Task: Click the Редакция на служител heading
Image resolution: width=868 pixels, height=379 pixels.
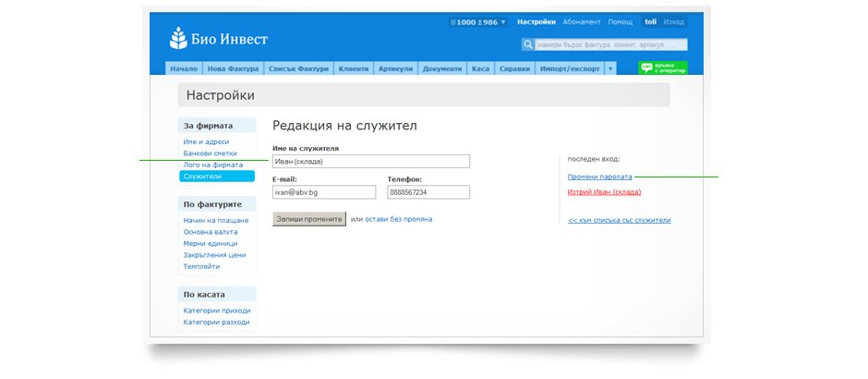Action: 344,126
